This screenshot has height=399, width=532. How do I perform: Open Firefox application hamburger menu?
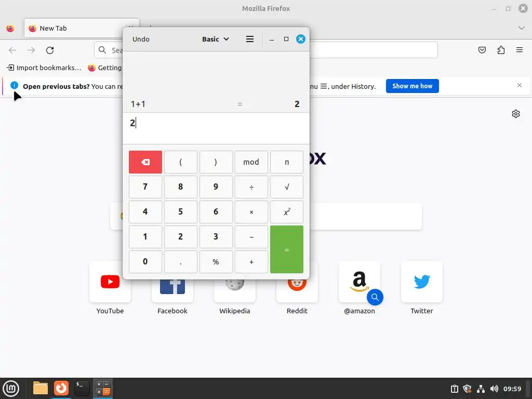tap(520, 50)
